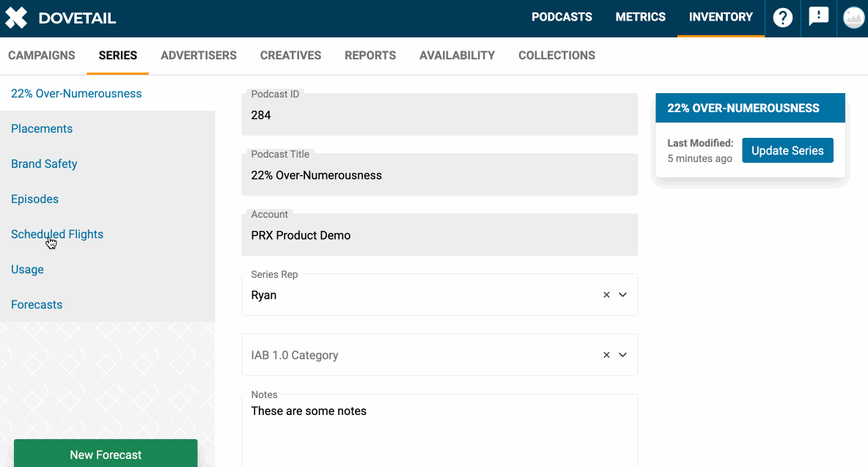Click the New Forecast button
The image size is (868, 467).
pos(106,454)
